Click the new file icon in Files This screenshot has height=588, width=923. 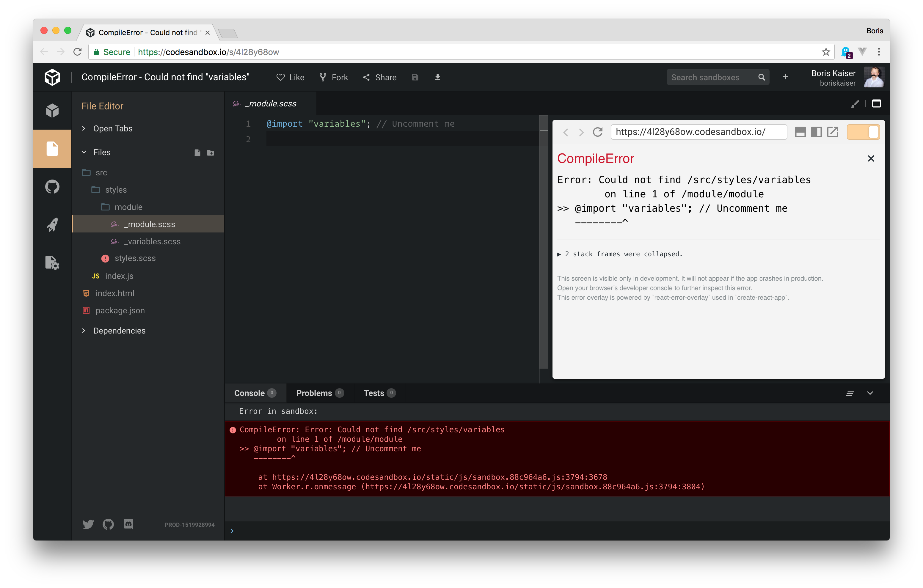(x=197, y=152)
